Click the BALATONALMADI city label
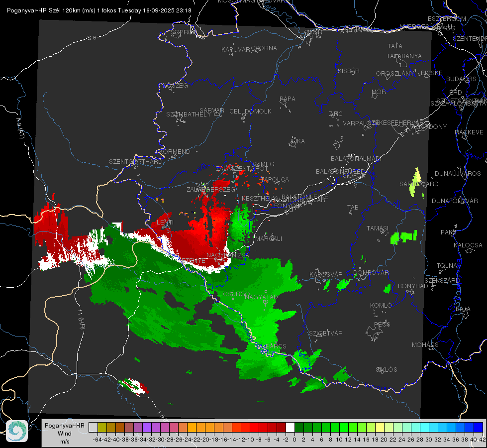The image size is (487, 448). coord(356,159)
